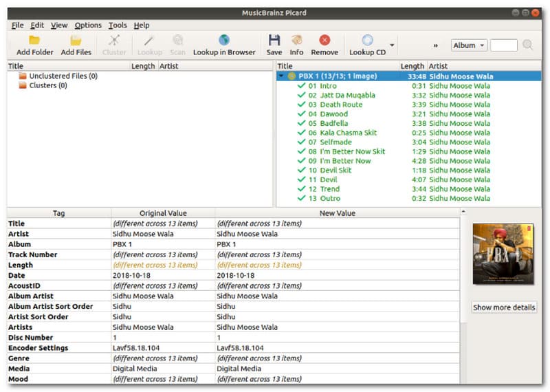This screenshot has height=392, width=550.
Task: Click the Encoder Settings tag label
Action: click(x=38, y=348)
